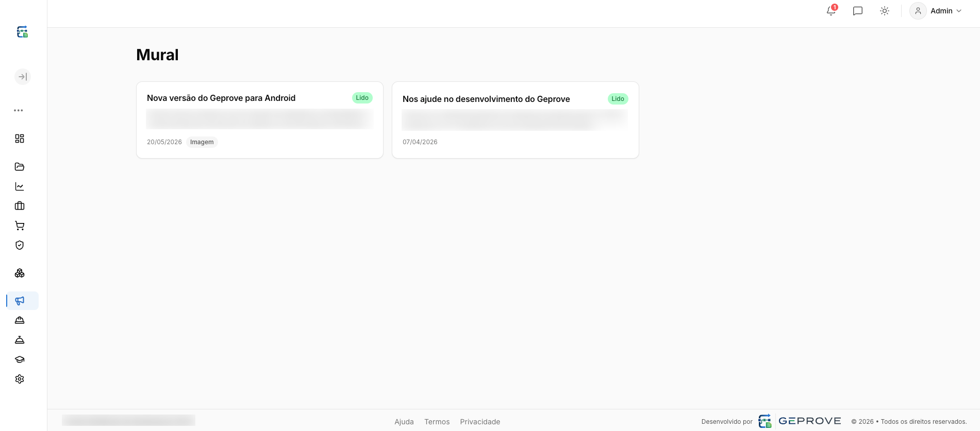Open notifications bell with red badge
The width and height of the screenshot is (980, 431).
[831, 11]
